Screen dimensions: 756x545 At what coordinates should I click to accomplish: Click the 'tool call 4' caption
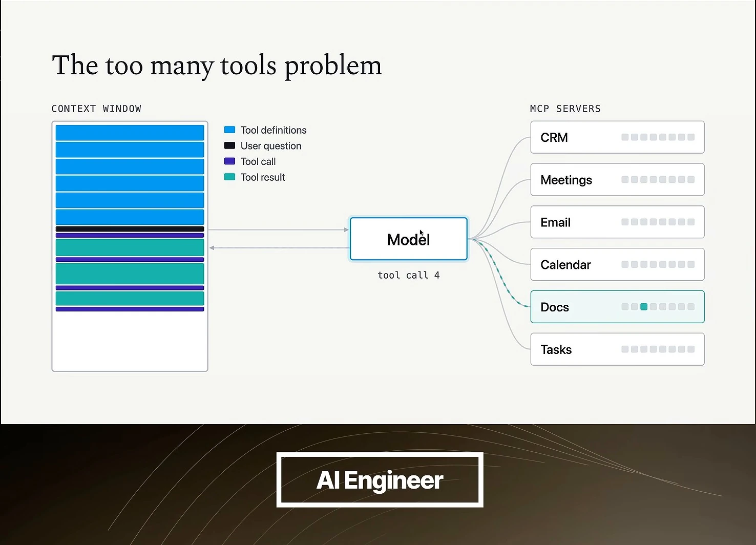(409, 275)
